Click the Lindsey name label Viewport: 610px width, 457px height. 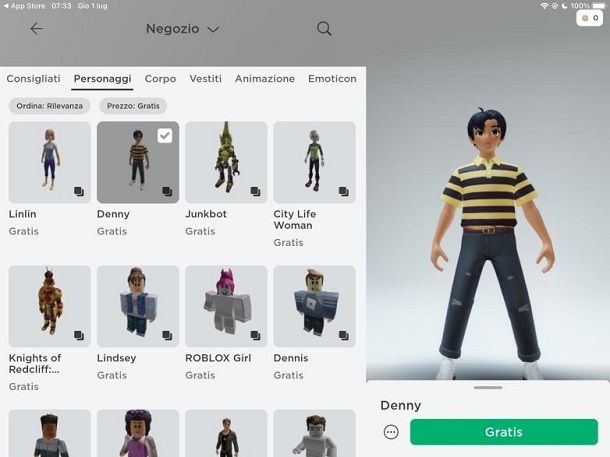116,358
